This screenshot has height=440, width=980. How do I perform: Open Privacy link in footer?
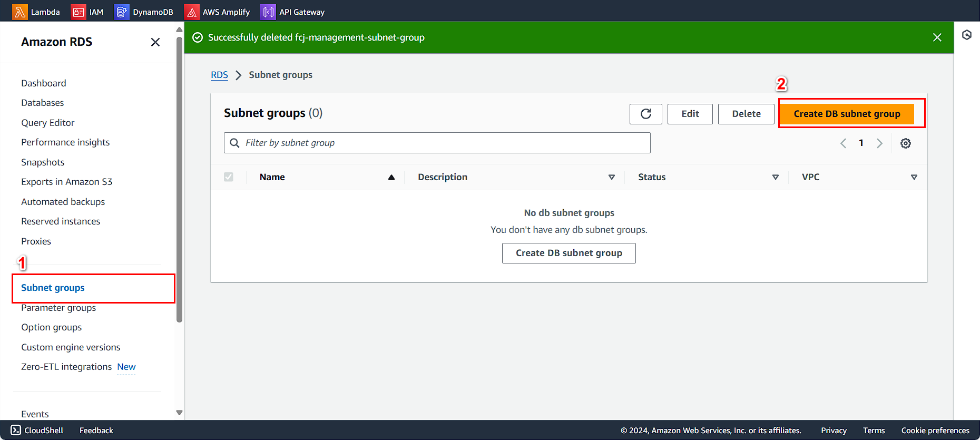click(834, 431)
